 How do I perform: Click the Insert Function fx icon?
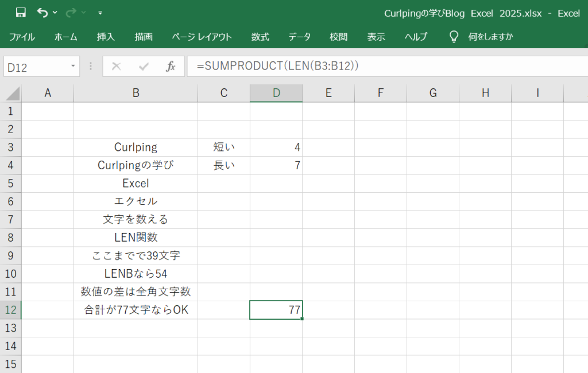[170, 67]
